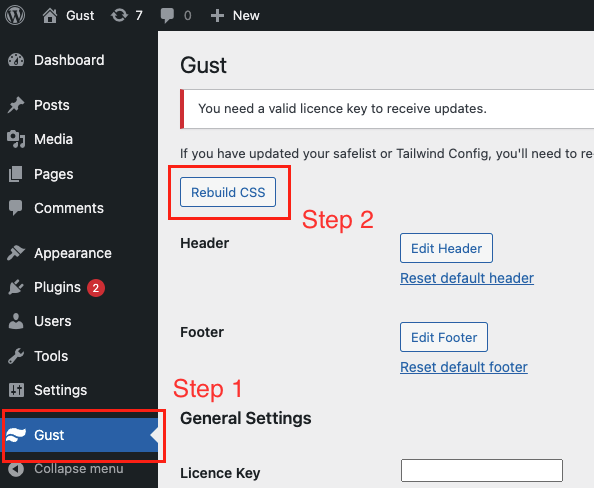Click the Gust site name in admin bar

[80, 16]
